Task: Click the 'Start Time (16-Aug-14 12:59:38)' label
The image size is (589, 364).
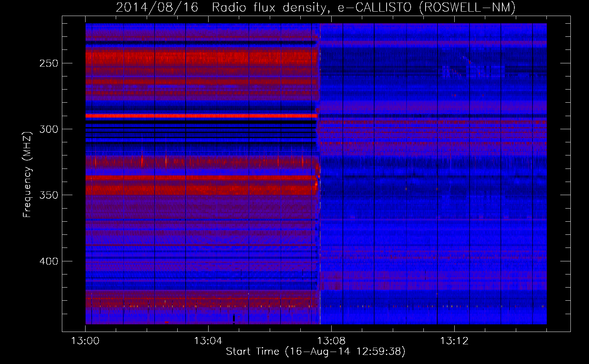Action: coord(316,351)
